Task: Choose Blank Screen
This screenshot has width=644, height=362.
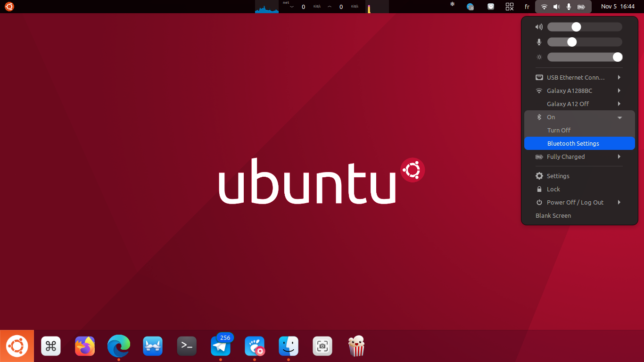Action: [579, 215]
